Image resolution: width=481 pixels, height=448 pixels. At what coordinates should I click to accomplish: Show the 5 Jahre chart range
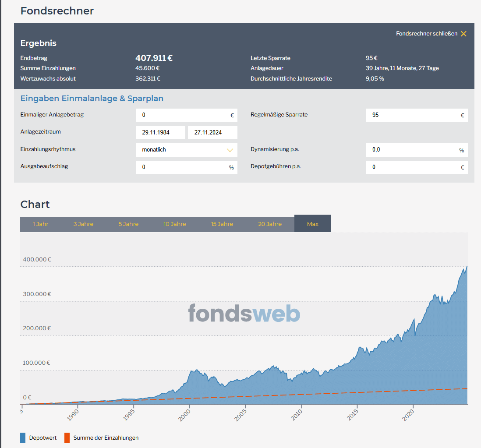(128, 224)
